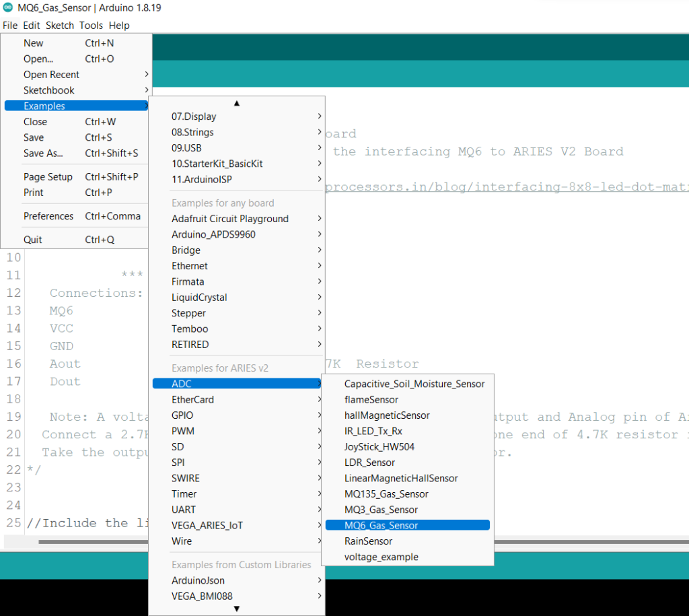Click the Arduino logo in the title bar
This screenshot has width=689, height=616.
tap(9, 9)
